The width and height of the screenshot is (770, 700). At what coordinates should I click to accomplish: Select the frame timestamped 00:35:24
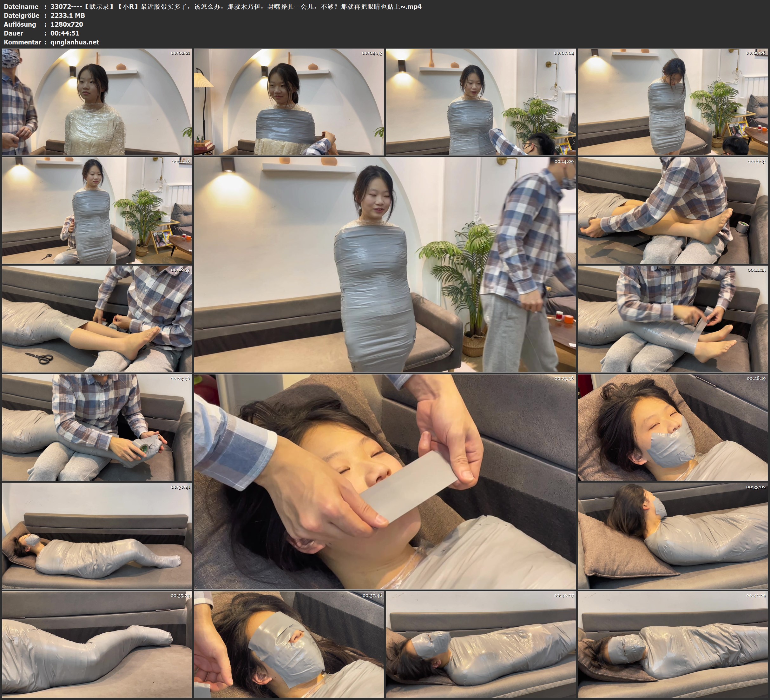pos(97,644)
